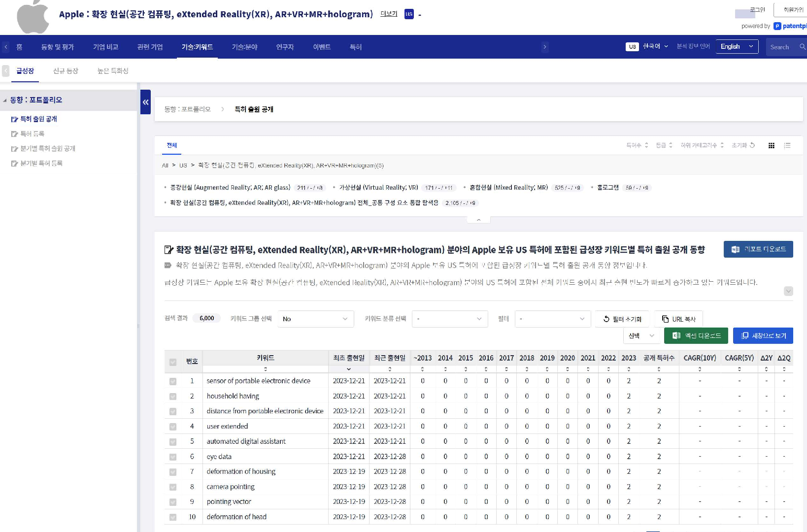Click tag icon beside description line
Viewport: 807px width, 532px height.
(168, 265)
